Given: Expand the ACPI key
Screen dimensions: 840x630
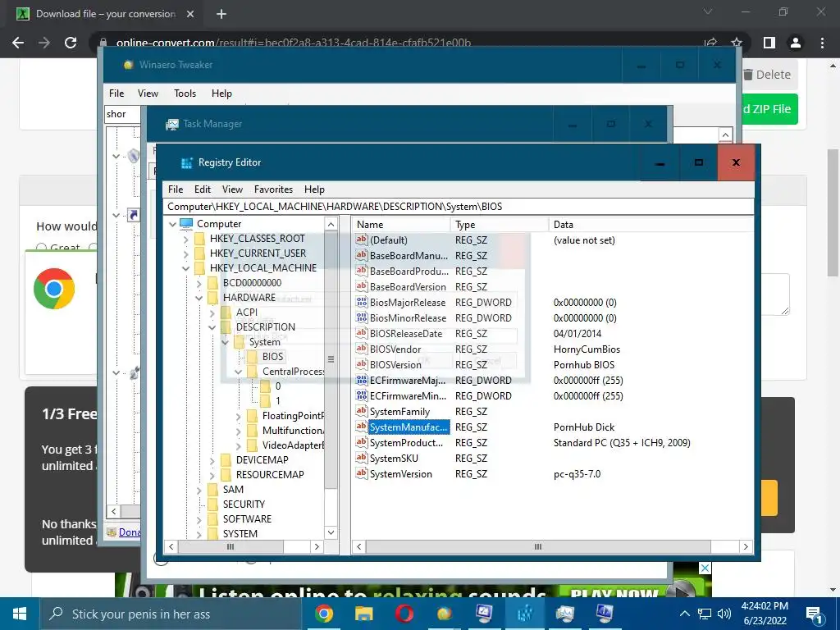Looking at the screenshot, I should (212, 313).
